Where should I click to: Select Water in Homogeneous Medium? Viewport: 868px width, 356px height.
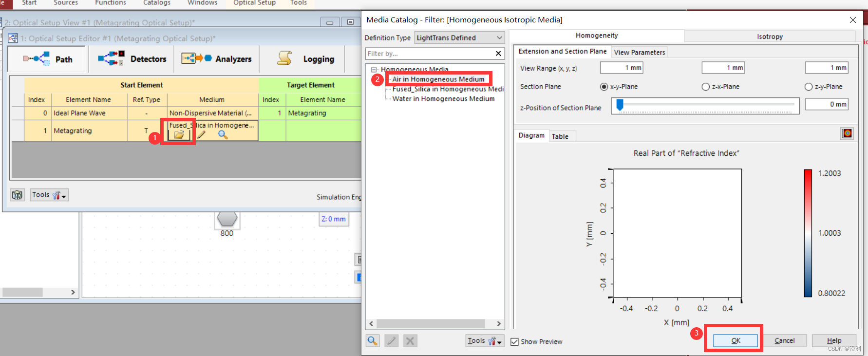click(x=443, y=98)
